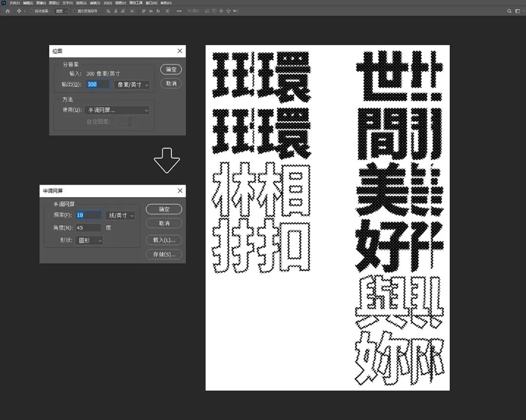Image resolution: width=526 pixels, height=420 pixels.
Task: Expand the 像素/英寸 output unit dropdown
Action: [131, 84]
